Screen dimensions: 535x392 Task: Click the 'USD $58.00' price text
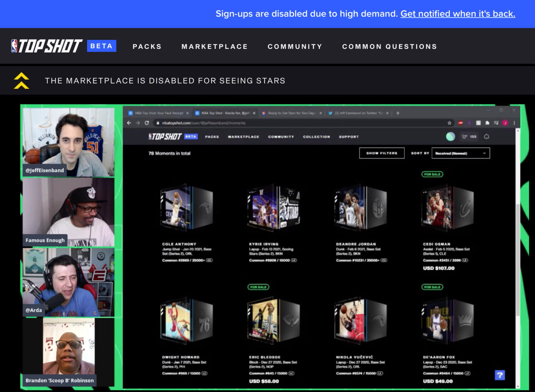pos(264,381)
